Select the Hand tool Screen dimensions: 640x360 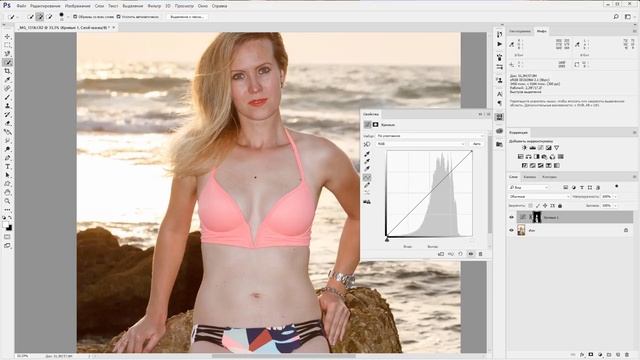pyautogui.click(x=7, y=192)
